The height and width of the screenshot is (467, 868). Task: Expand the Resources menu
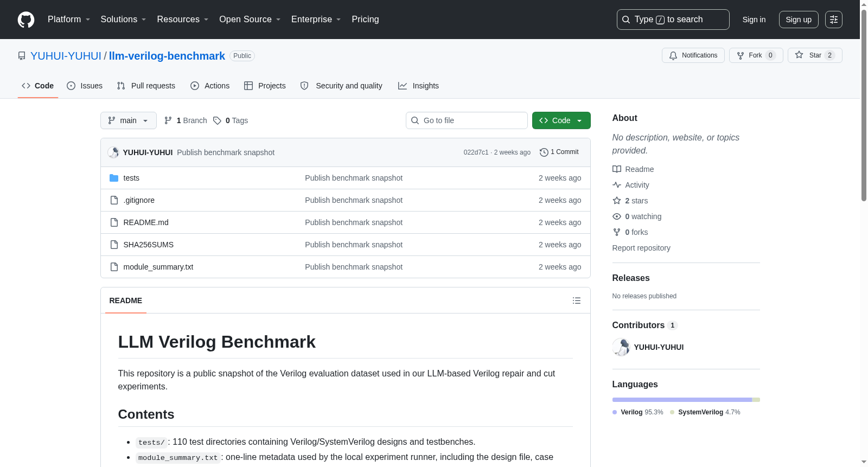[183, 20]
